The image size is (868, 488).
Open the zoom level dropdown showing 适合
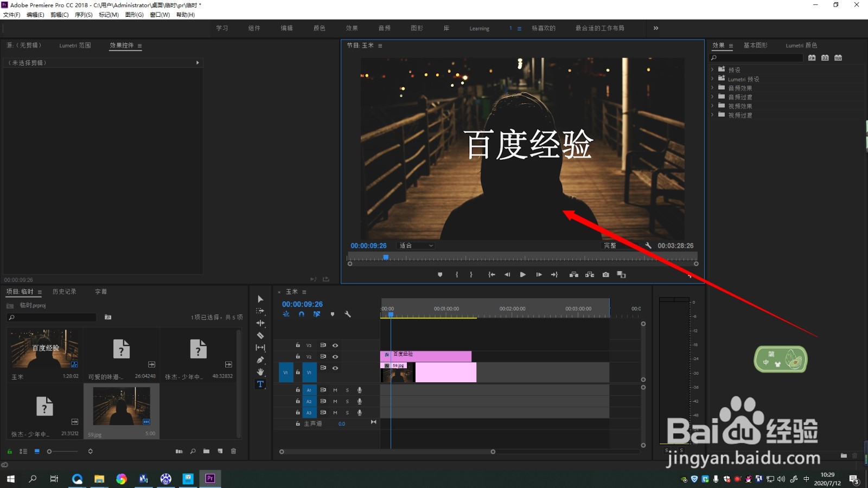416,246
